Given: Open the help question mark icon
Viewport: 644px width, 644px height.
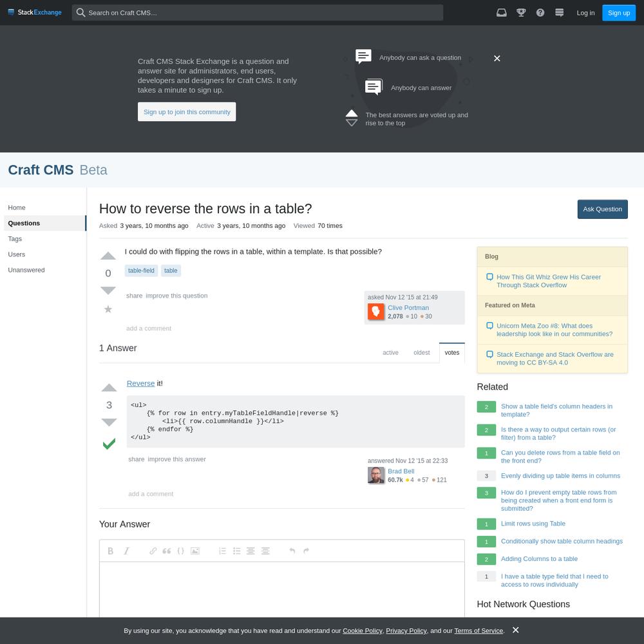Looking at the screenshot, I should click(540, 13).
